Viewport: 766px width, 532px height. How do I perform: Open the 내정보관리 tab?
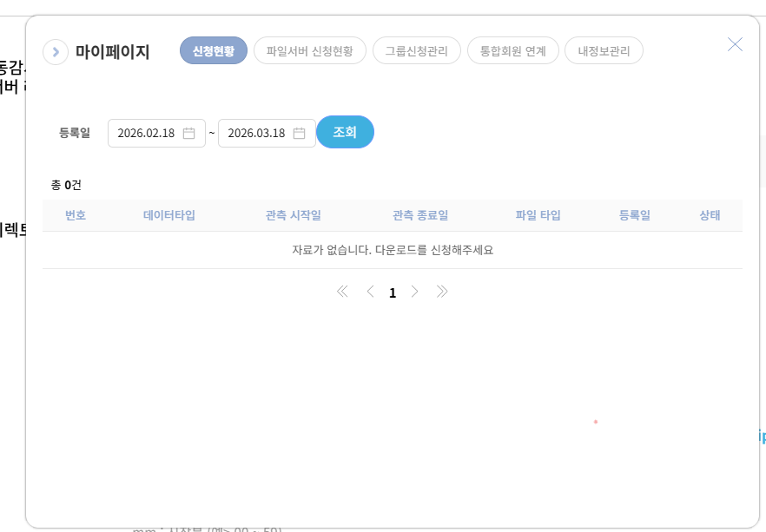[x=604, y=51]
